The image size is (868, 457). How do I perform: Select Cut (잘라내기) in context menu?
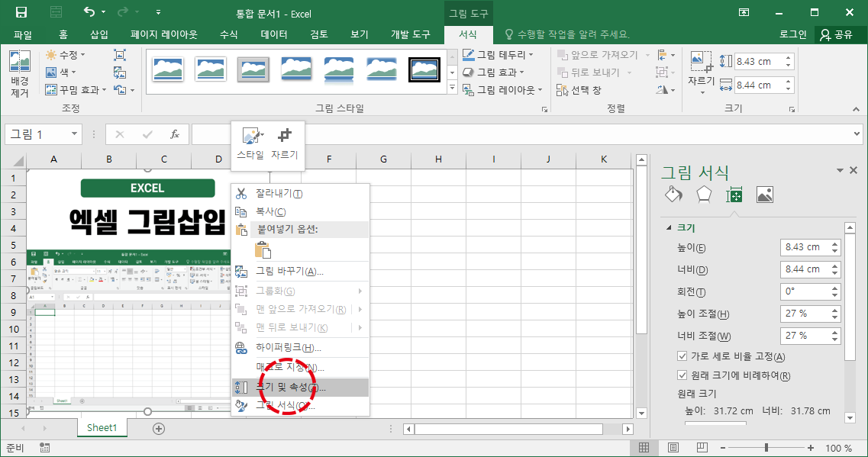pos(301,194)
